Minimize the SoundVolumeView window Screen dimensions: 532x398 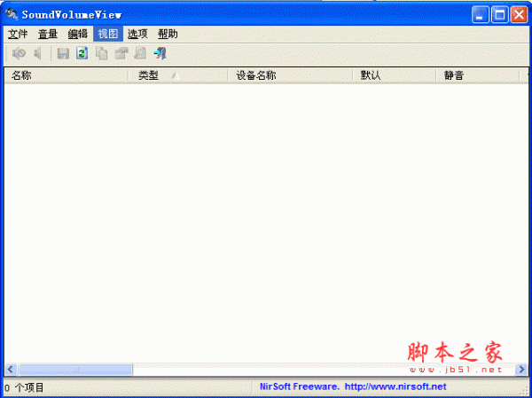[x=480, y=14]
